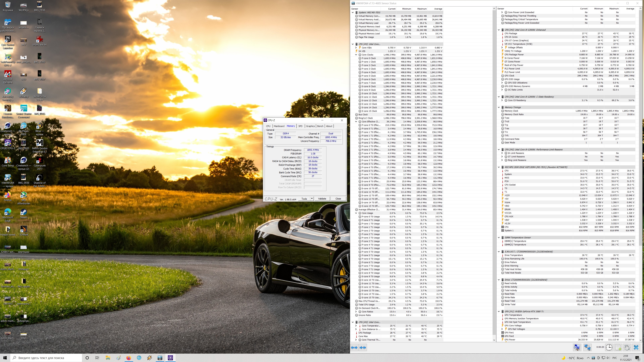
Task: Click the Windows taskbar search field
Action: point(47,358)
